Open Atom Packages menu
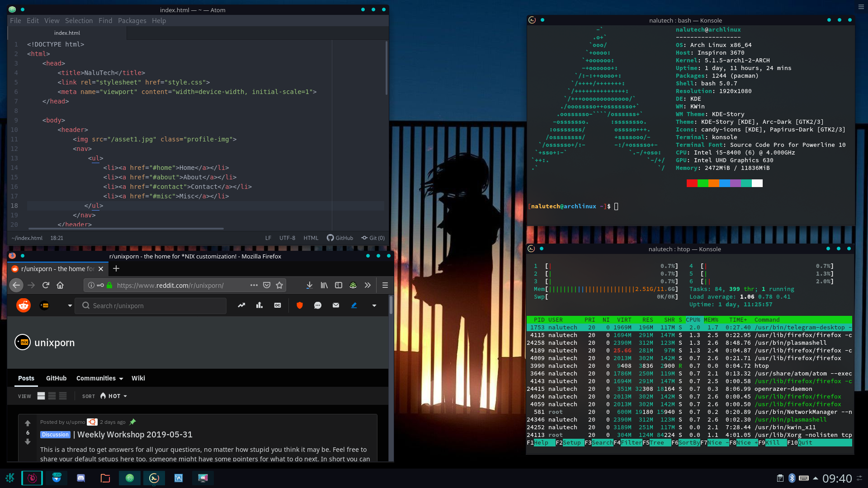The height and width of the screenshot is (488, 868). (132, 21)
